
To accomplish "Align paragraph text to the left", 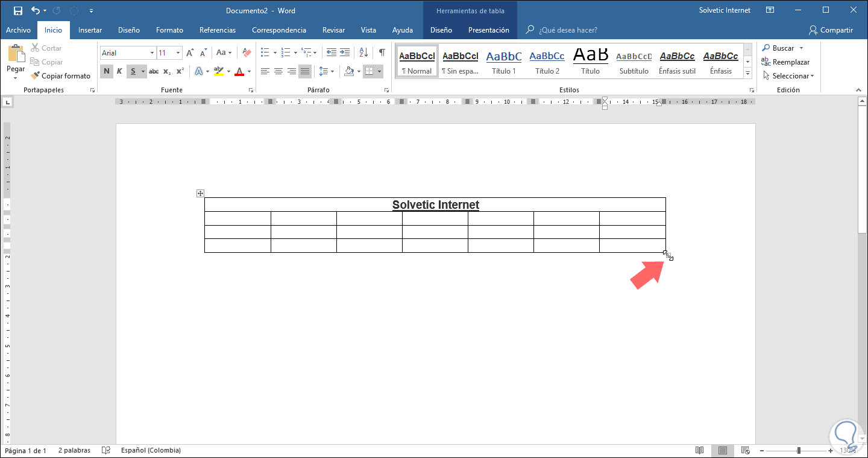I will (265, 72).
